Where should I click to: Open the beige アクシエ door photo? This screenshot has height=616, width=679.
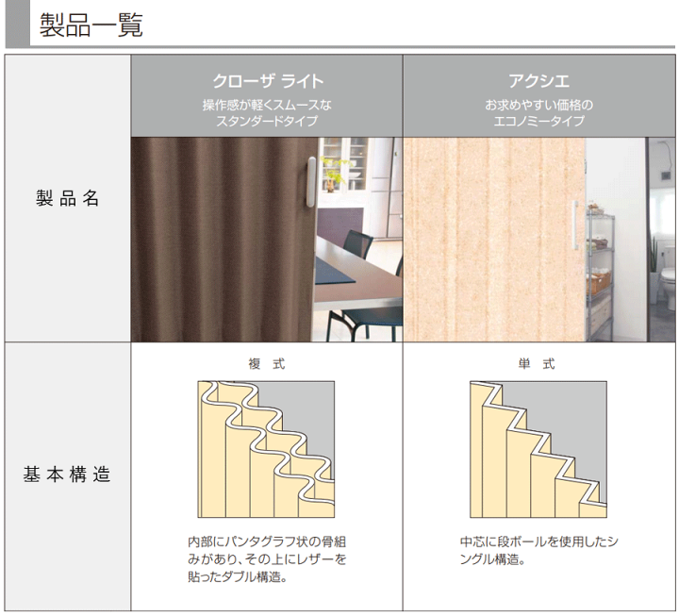click(x=489, y=240)
